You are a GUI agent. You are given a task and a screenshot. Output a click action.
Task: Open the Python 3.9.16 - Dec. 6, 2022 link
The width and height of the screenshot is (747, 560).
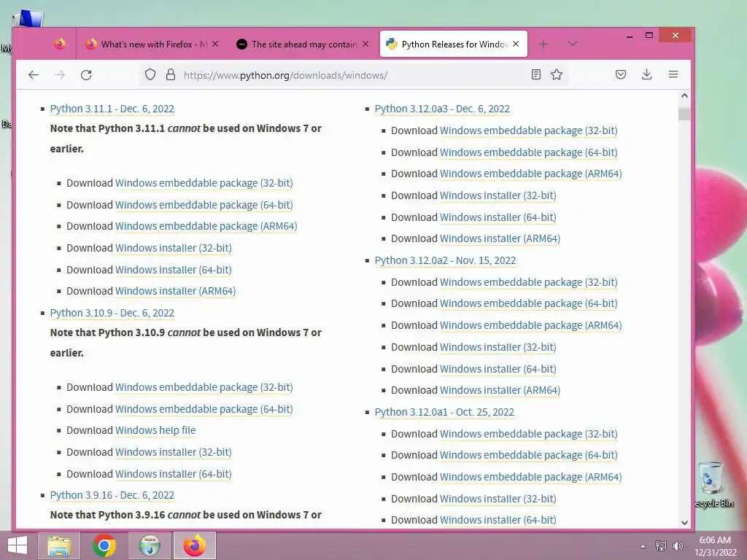tap(112, 495)
